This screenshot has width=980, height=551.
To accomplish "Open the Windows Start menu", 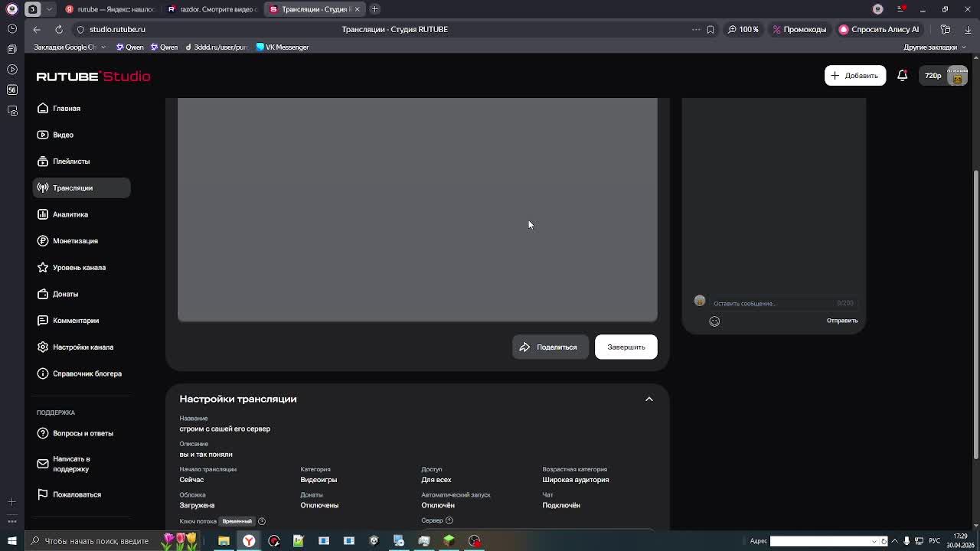I will coord(11,541).
